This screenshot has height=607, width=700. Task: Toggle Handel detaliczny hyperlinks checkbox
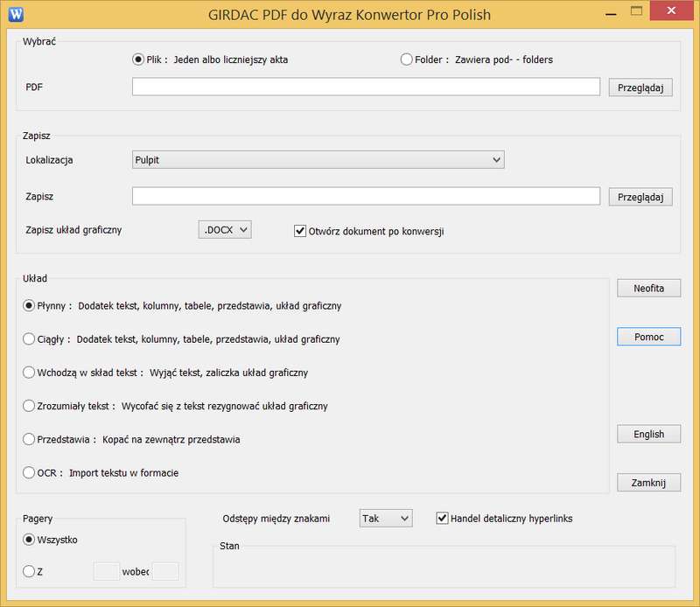tap(442, 519)
